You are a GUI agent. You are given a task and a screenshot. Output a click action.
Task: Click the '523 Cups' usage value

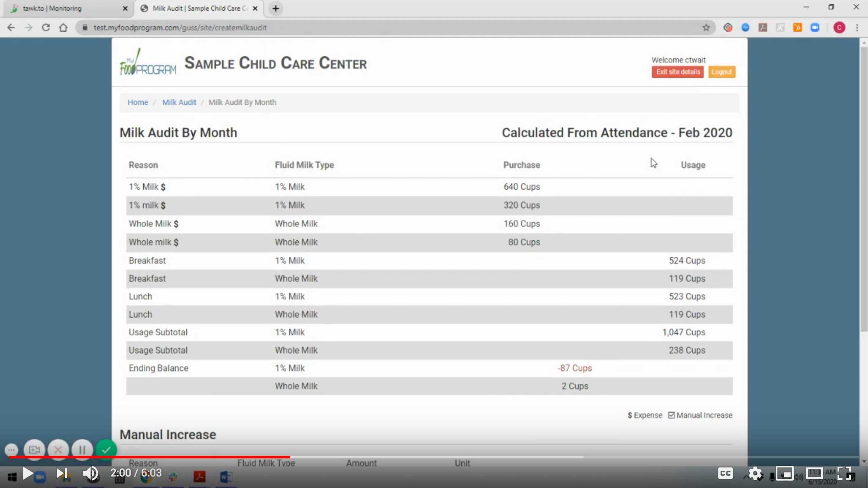687,297
